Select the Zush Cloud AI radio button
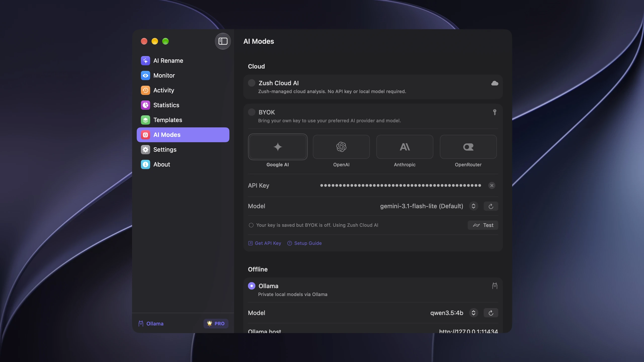644x362 pixels. tap(252, 83)
